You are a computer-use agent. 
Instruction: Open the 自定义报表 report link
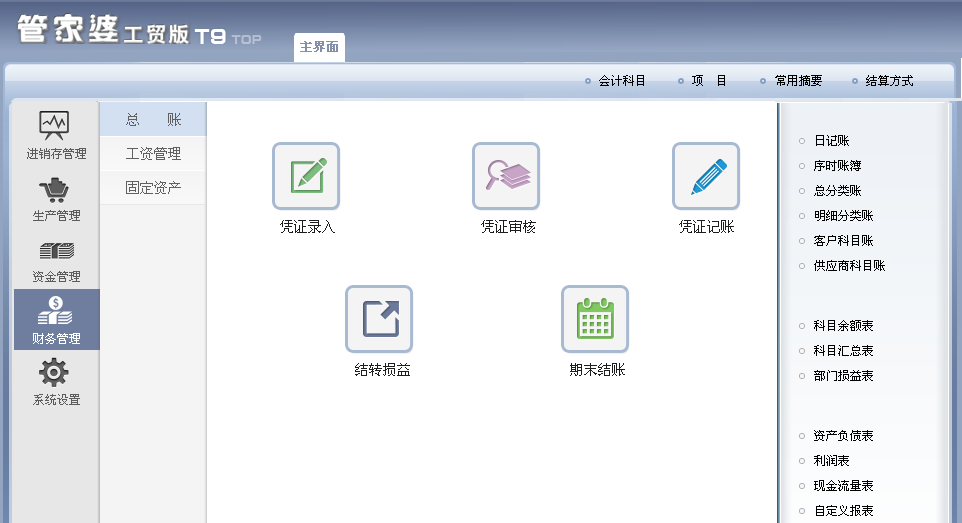(x=844, y=511)
